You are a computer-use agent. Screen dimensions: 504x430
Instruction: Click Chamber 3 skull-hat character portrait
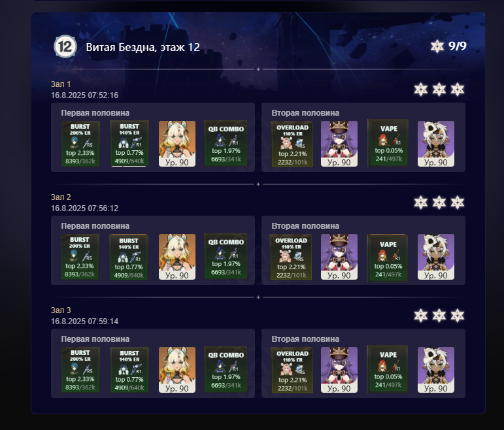[436, 370]
